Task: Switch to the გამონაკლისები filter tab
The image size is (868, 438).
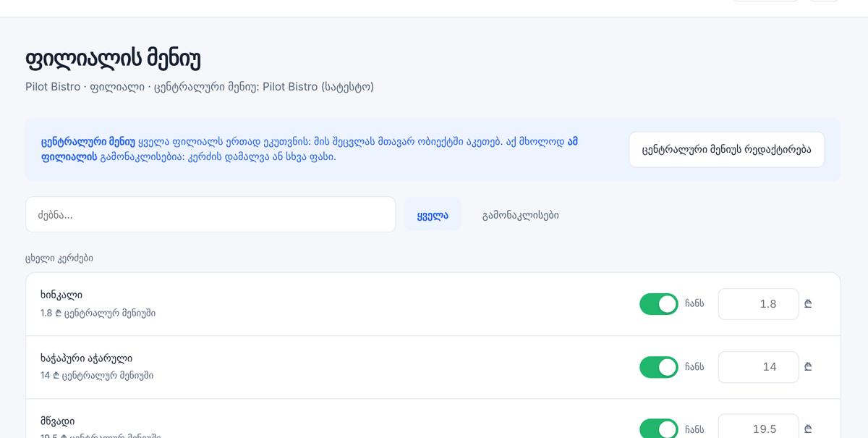Action: pos(520,214)
